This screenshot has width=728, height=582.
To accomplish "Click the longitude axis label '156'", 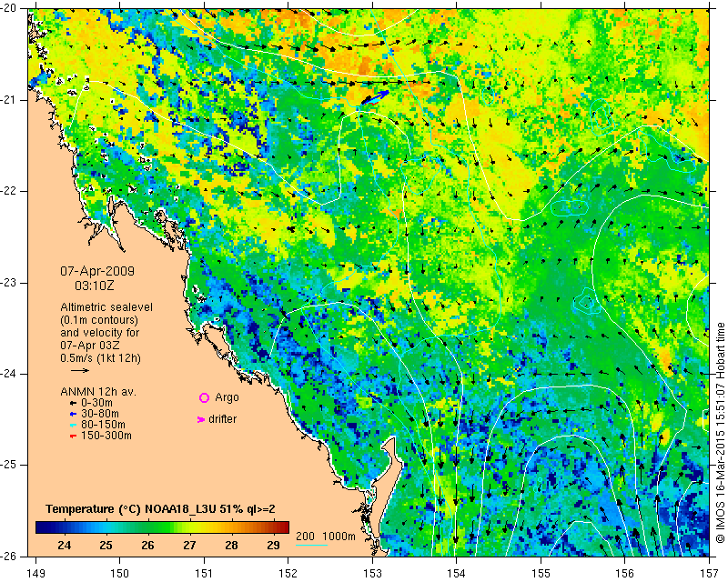I will (x=625, y=574).
